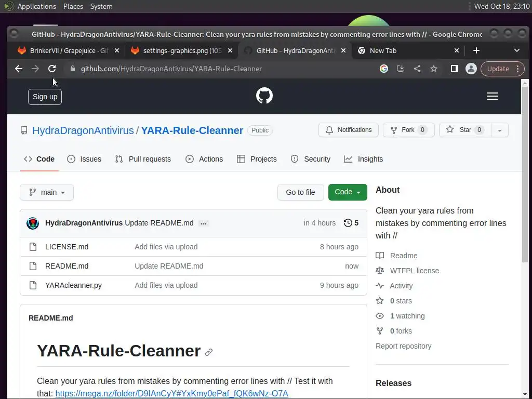The height and width of the screenshot is (399, 532).
Task: Close the settings-graphics.png tab
Action: pos(230,50)
